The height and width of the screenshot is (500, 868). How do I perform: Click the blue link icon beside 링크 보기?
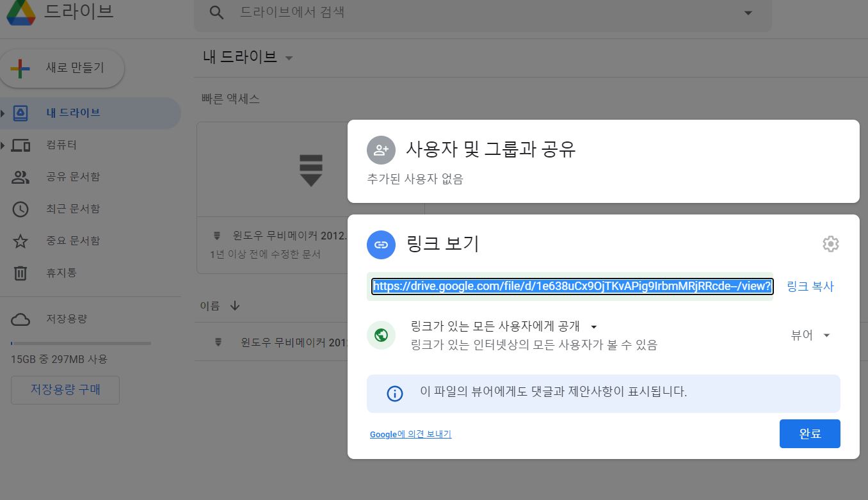click(x=381, y=245)
